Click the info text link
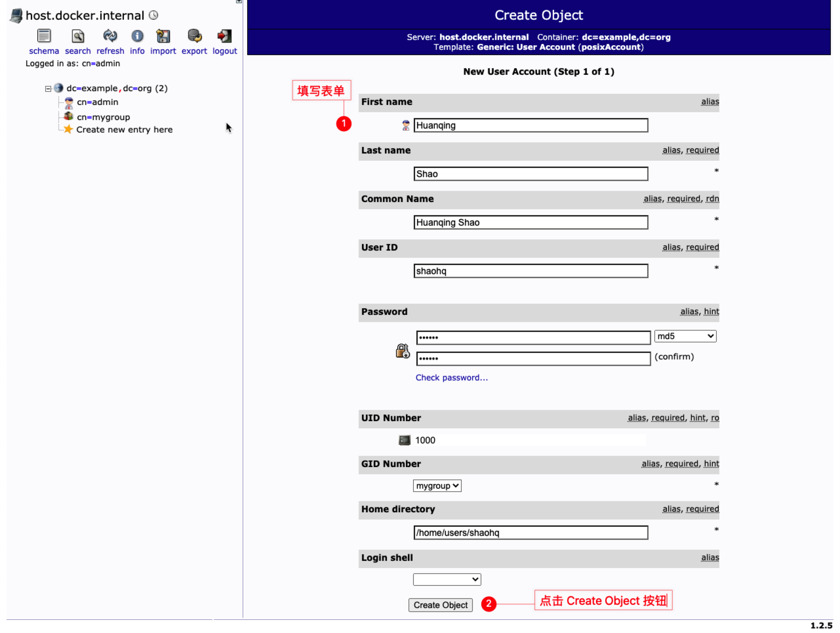Viewport: 840px width, 633px height. pyautogui.click(x=137, y=51)
